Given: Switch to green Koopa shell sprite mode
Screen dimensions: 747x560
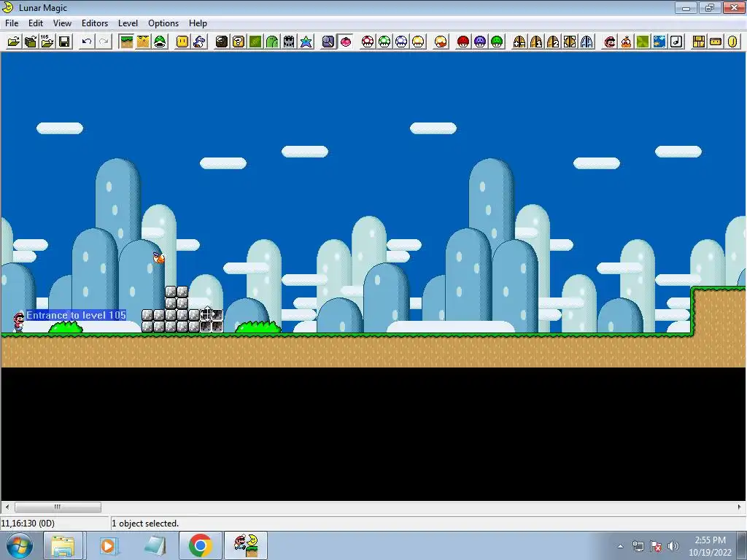Looking at the screenshot, I should coord(160,42).
